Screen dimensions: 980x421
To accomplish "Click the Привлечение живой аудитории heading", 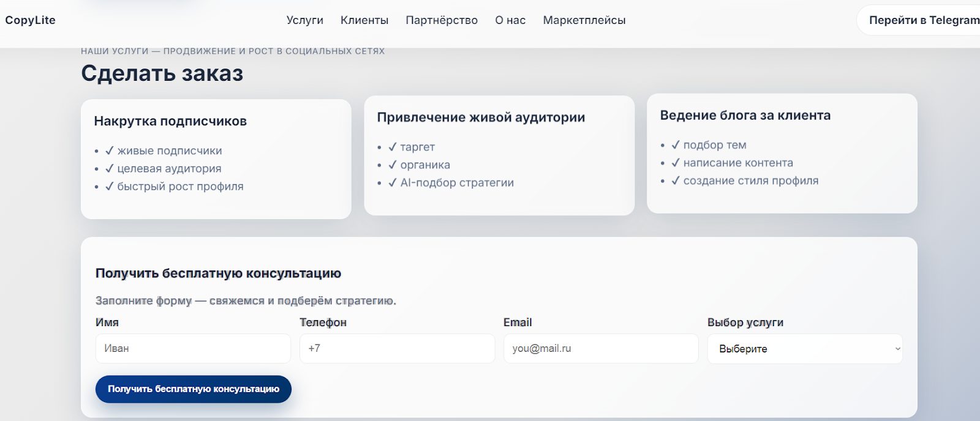I will point(481,117).
